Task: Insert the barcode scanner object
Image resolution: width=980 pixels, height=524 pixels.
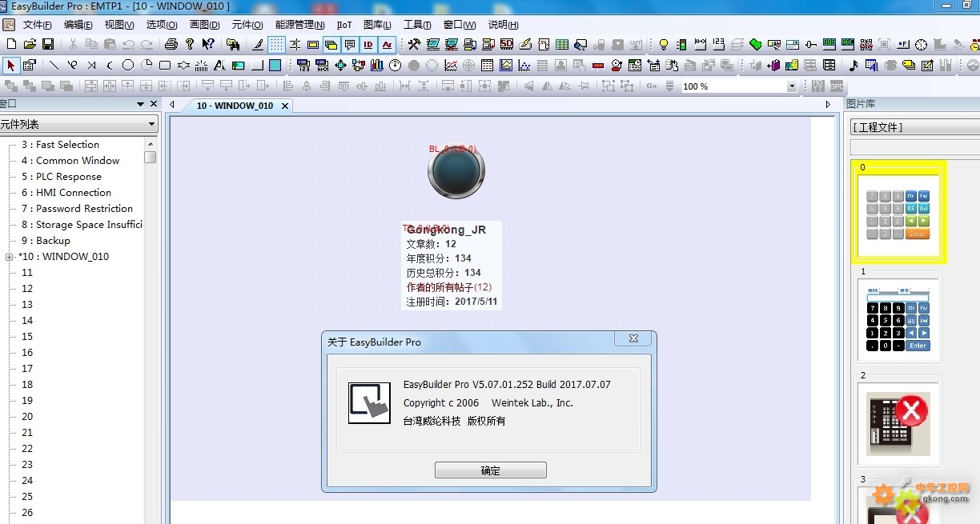Action: 866,44
